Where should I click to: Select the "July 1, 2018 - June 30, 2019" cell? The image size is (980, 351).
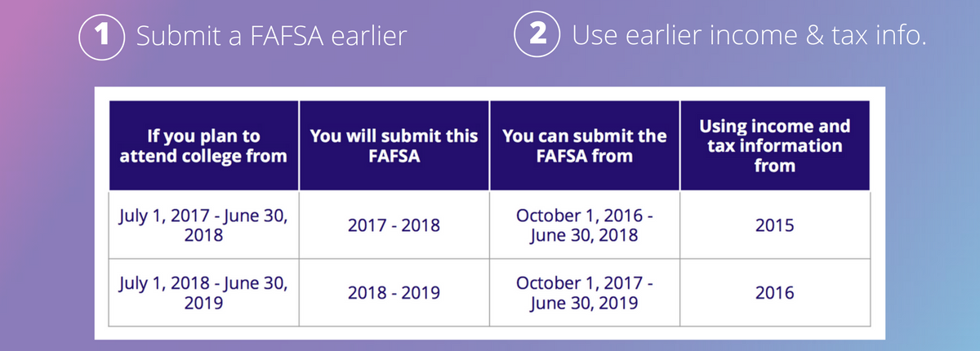coord(203,291)
